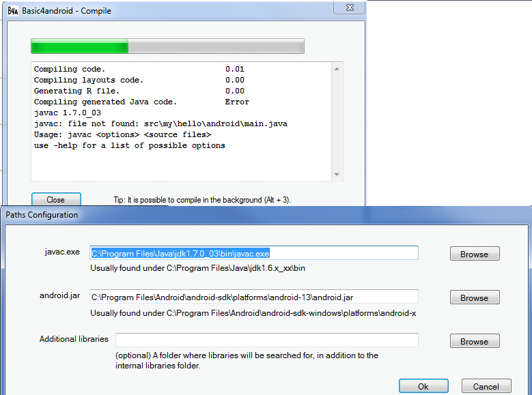Image resolution: width=532 pixels, height=395 pixels.
Task: Click the compile-in-background tip text
Action: click(202, 200)
